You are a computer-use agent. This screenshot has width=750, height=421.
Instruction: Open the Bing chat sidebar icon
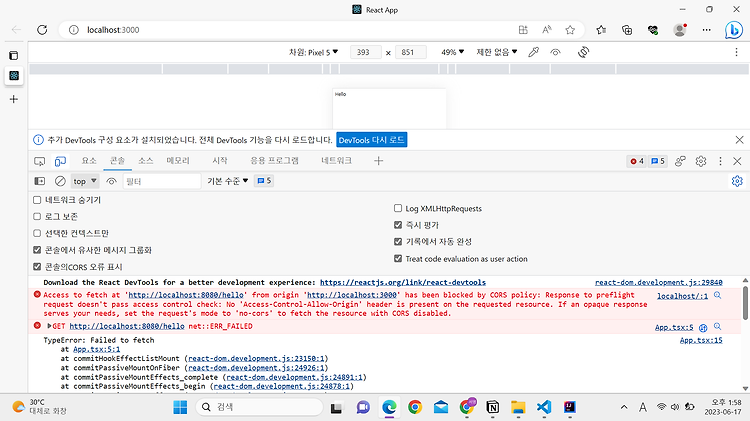pyautogui.click(x=733, y=30)
